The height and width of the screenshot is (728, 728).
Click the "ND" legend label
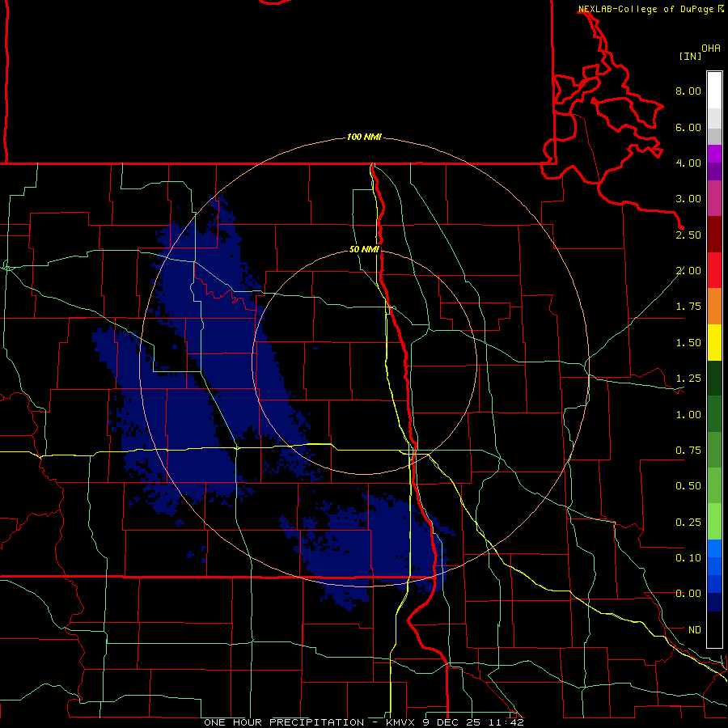[x=695, y=630]
